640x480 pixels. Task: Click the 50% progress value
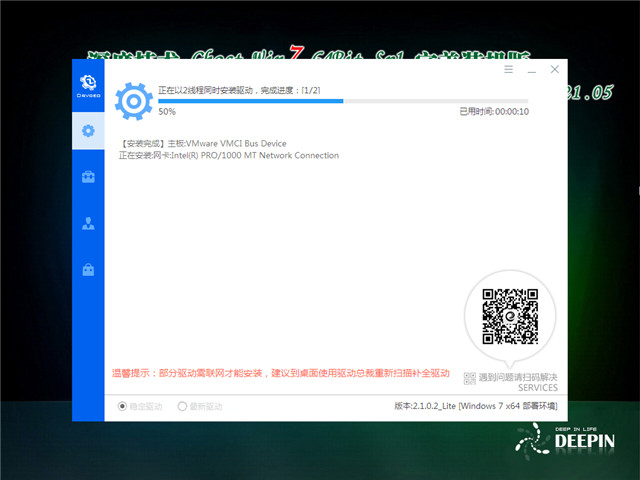[x=167, y=111]
